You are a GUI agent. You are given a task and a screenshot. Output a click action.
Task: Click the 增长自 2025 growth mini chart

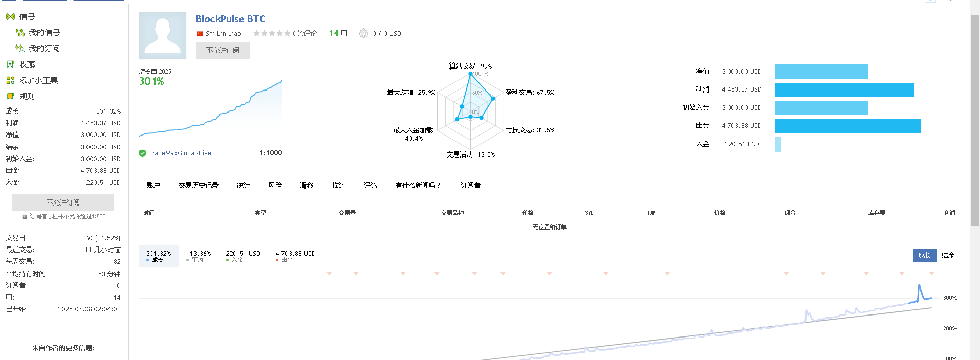point(211,108)
